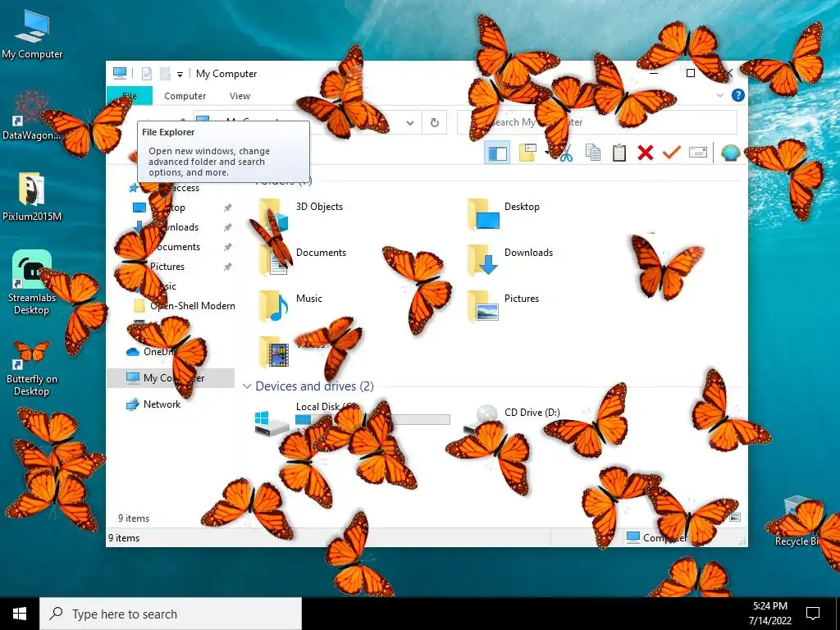Select Pictures in Quick access list

pyautogui.click(x=167, y=267)
